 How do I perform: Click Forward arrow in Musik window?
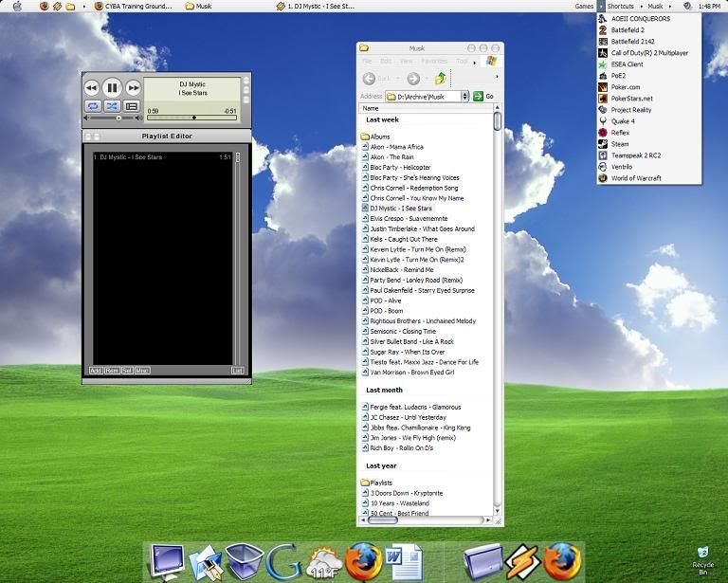pyautogui.click(x=413, y=79)
